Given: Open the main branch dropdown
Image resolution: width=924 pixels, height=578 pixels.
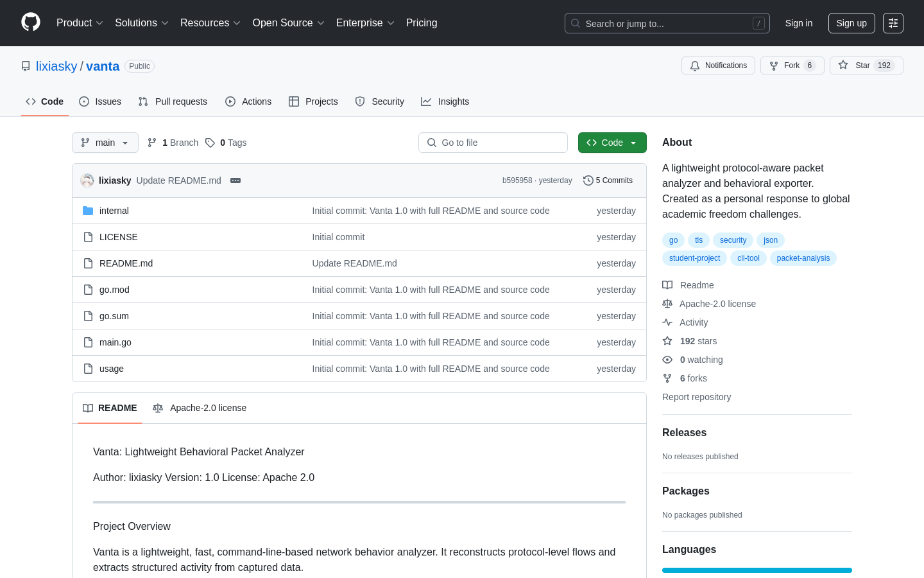Looking at the screenshot, I should pos(105,143).
